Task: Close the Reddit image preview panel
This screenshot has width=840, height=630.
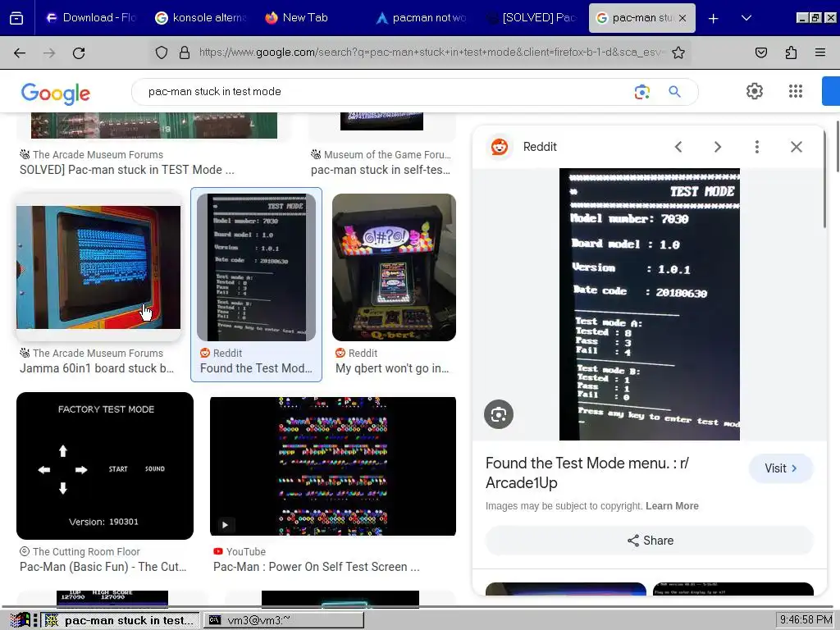Action: [796, 147]
